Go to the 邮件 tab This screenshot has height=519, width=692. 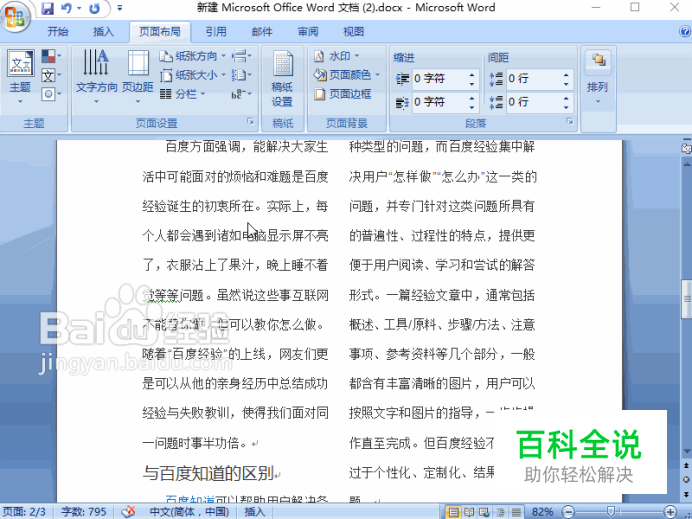(262, 31)
